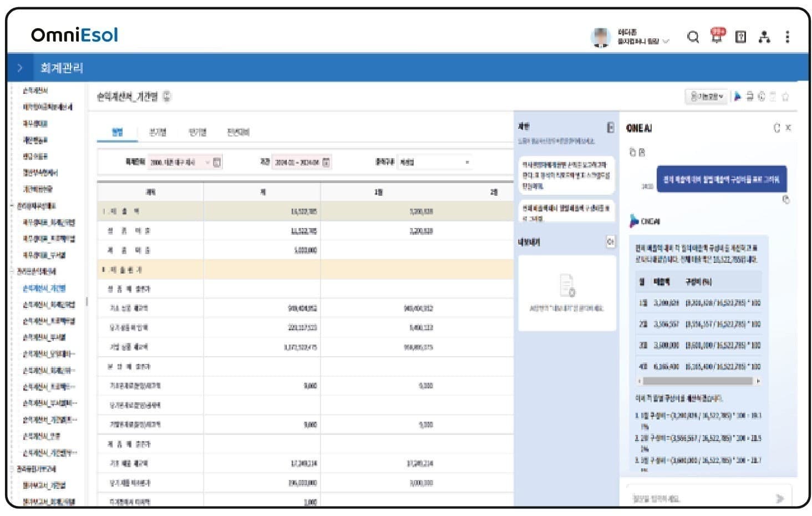812x516 pixels.
Task: Click the user profile avatar photo
Action: [x=601, y=37]
